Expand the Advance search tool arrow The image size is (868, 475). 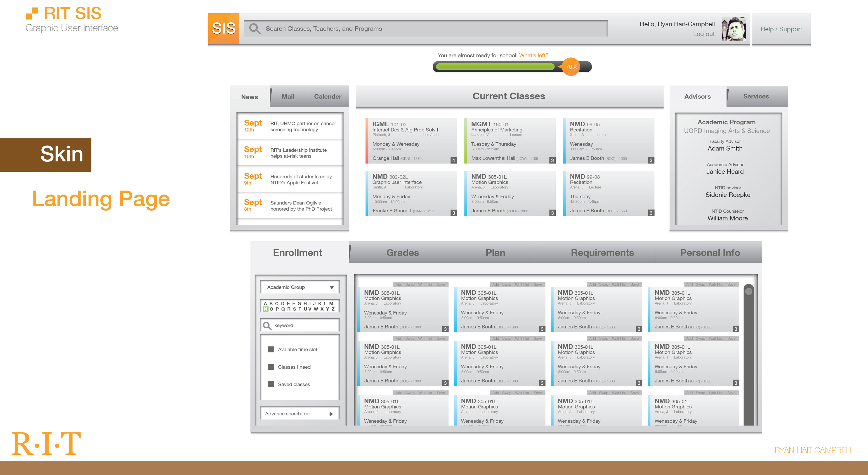click(x=331, y=414)
